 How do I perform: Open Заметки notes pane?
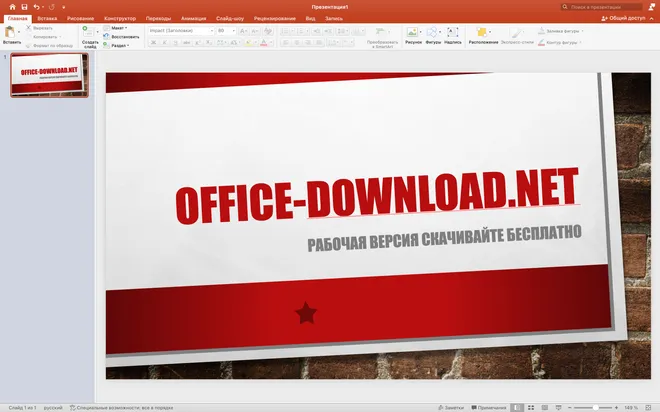tap(451, 408)
